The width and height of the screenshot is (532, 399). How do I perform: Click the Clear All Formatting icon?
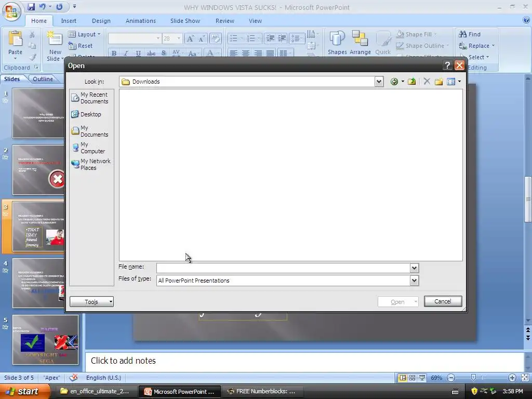tap(215, 38)
